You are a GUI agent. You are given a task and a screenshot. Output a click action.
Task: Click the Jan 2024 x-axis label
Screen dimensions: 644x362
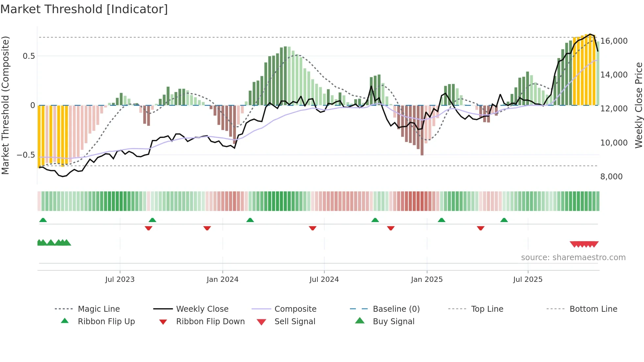(222, 279)
